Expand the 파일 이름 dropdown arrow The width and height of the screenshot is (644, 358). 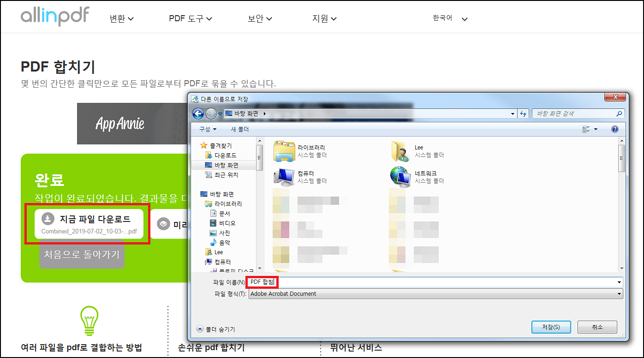(x=619, y=282)
